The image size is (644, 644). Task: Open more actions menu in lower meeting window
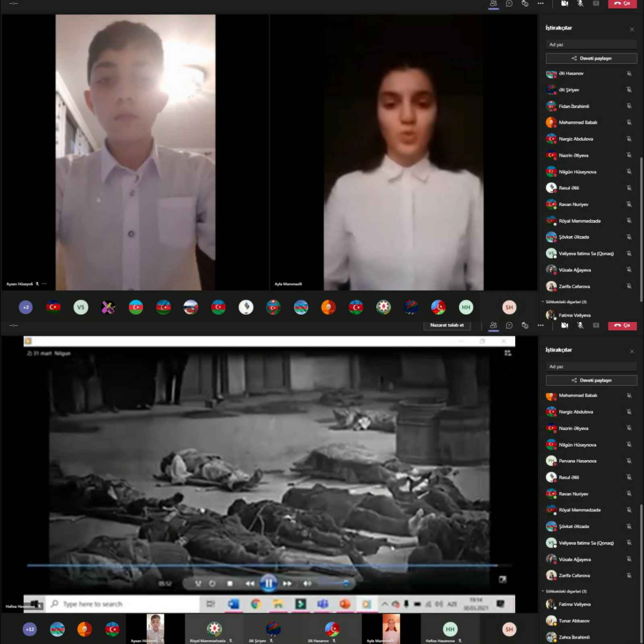(x=541, y=325)
